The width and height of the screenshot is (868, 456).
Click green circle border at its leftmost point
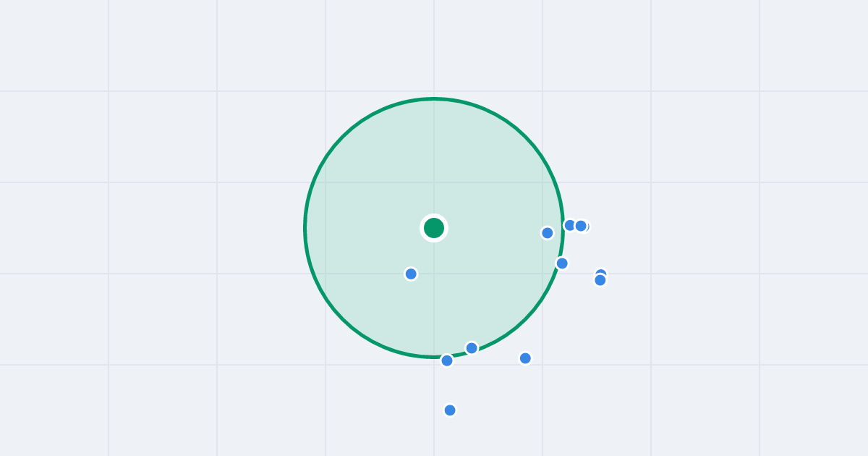(305, 228)
